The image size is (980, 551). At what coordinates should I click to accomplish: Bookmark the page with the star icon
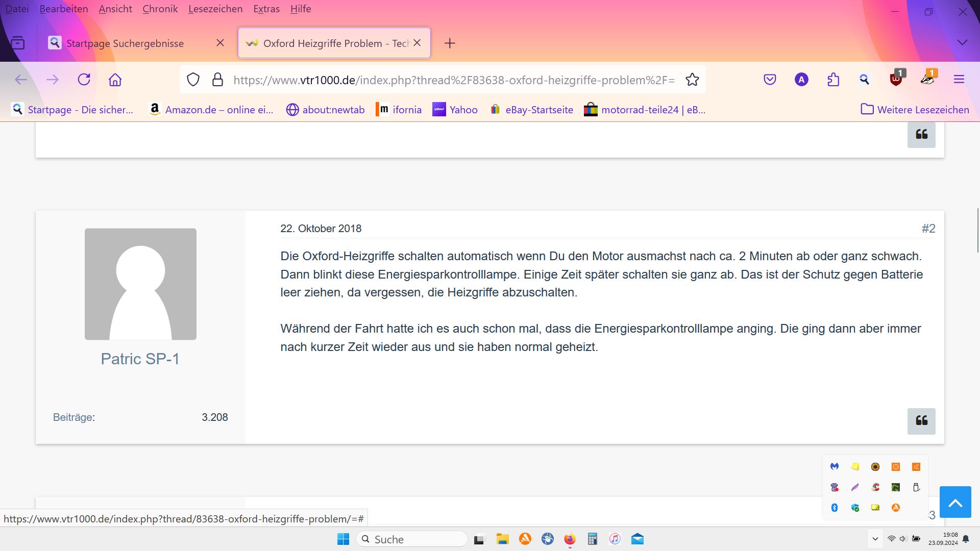point(692,80)
